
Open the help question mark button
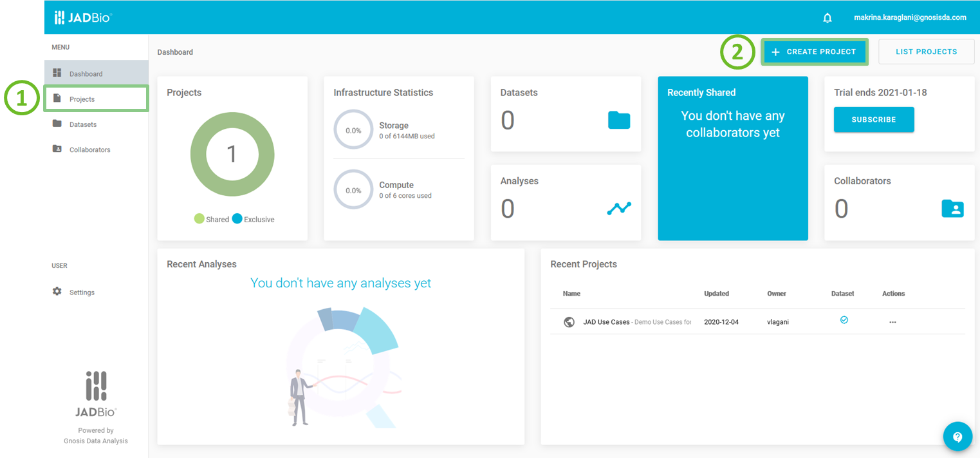tap(957, 437)
